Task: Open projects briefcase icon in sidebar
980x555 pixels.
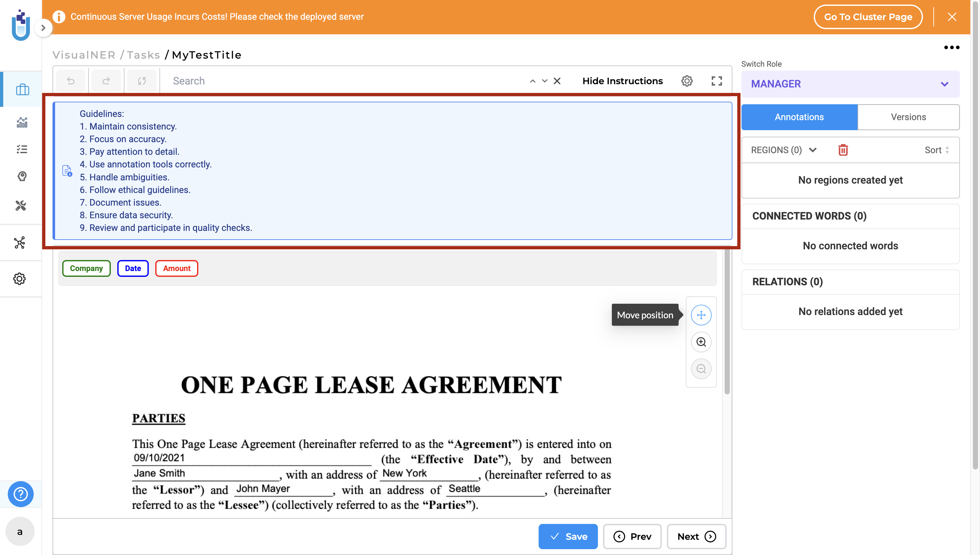Action: coord(22,90)
